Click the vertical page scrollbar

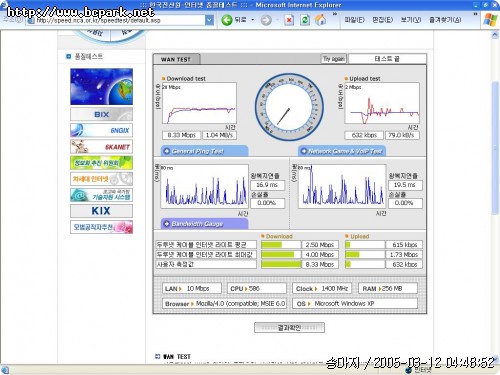click(x=495, y=197)
